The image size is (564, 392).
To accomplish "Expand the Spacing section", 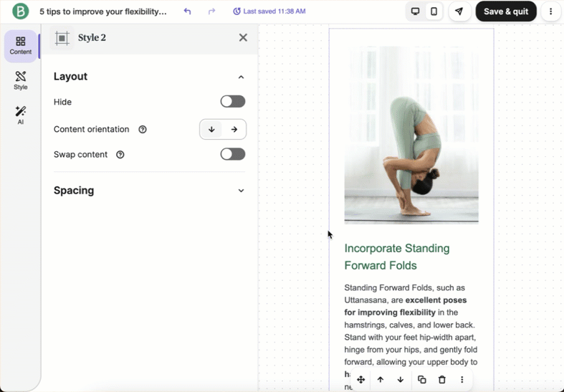I will click(241, 191).
